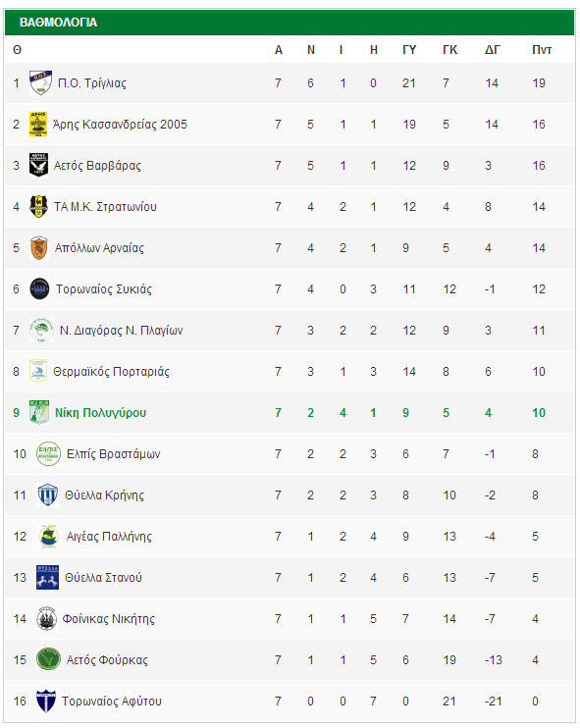580x728 pixels.
Task: Click the yellow Άρης Κασσανδρείας 2005 logo
Action: pos(38,124)
